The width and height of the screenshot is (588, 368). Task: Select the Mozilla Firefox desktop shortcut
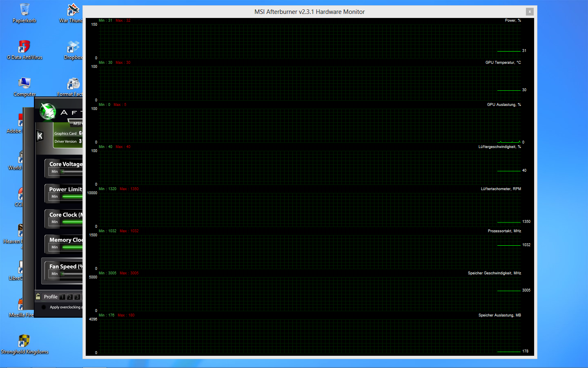pyautogui.click(x=21, y=307)
